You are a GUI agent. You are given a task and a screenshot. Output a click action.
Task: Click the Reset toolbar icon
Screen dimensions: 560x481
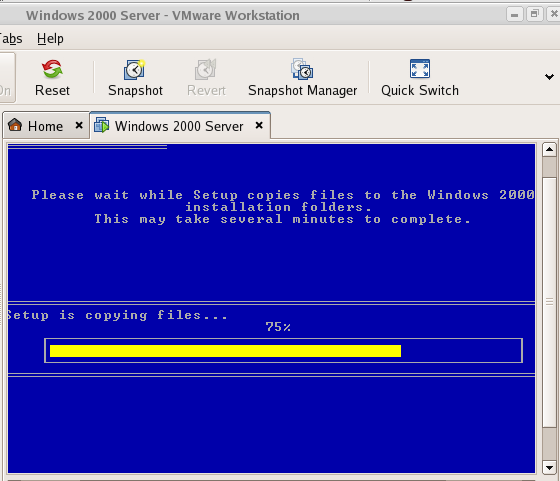(52, 69)
